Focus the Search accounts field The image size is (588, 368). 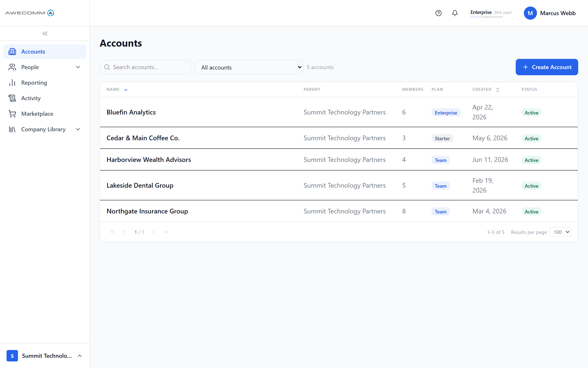(x=145, y=67)
